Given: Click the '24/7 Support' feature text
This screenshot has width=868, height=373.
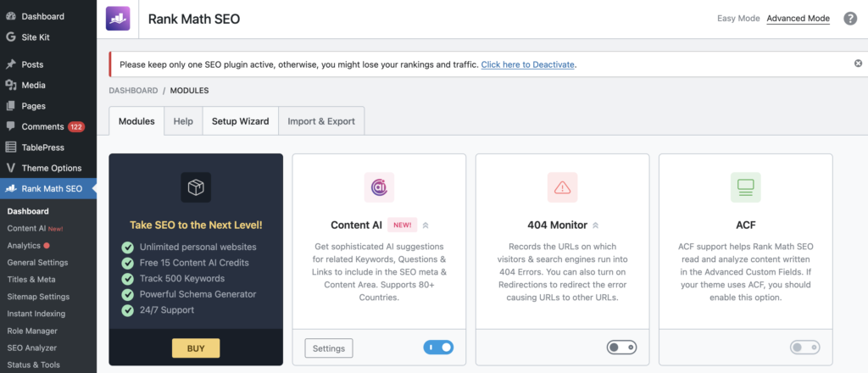Looking at the screenshot, I should click(x=167, y=310).
